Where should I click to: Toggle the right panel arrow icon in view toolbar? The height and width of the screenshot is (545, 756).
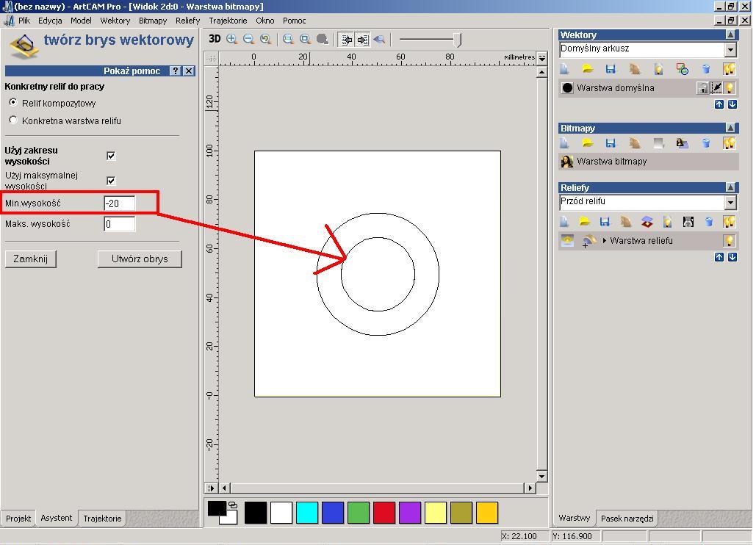(363, 40)
